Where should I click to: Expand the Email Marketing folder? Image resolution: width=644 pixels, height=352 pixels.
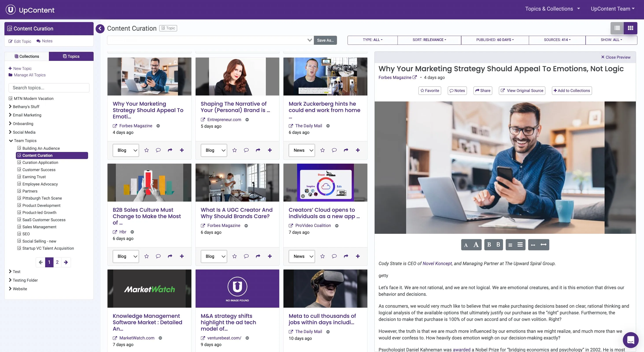coord(27,115)
